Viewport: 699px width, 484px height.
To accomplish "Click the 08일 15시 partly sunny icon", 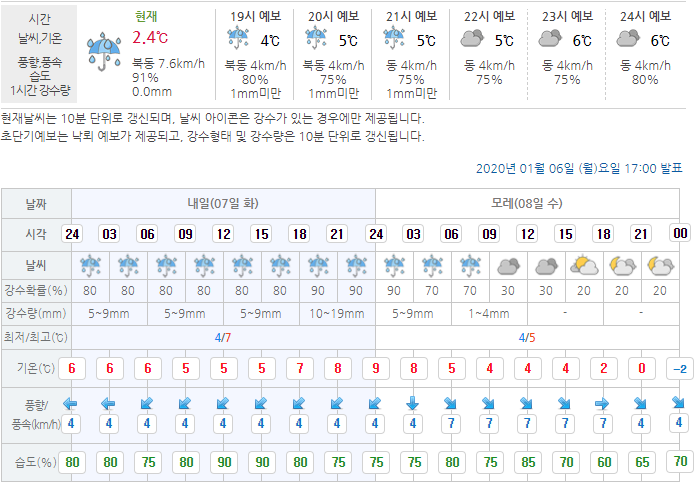I will pyautogui.click(x=583, y=266).
